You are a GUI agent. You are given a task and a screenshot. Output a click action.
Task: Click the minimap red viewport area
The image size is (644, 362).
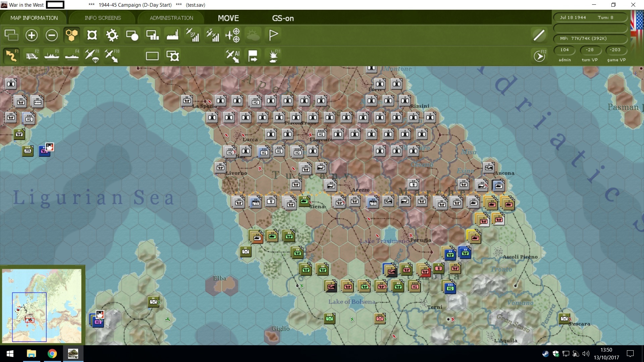(30, 320)
